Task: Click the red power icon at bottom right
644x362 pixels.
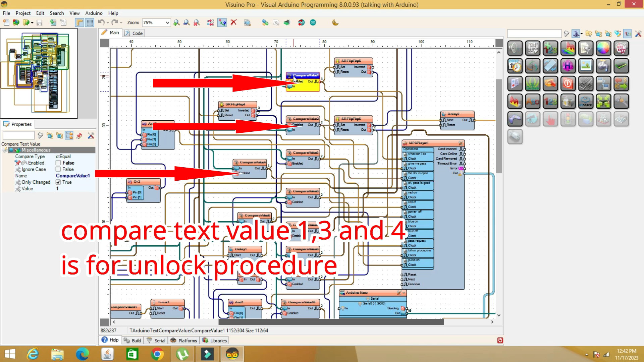Action: coord(500,340)
